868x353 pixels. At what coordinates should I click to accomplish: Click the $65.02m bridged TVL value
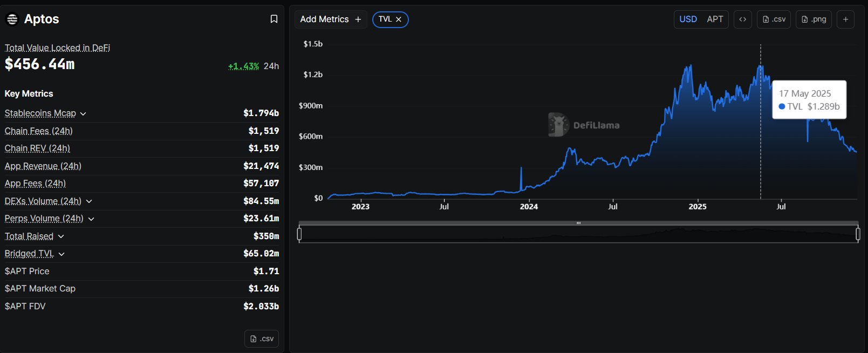coord(261,254)
